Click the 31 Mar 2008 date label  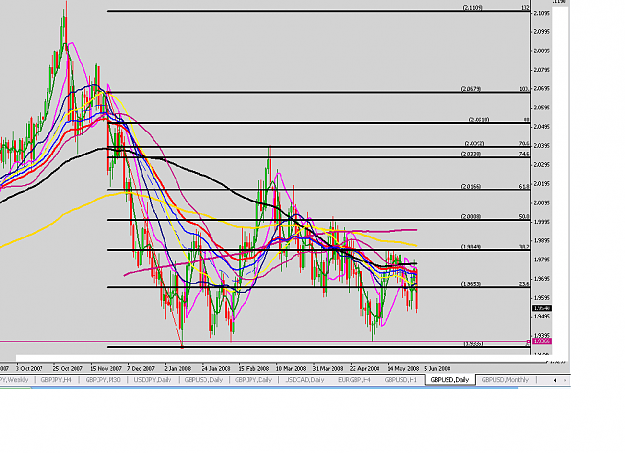click(328, 368)
